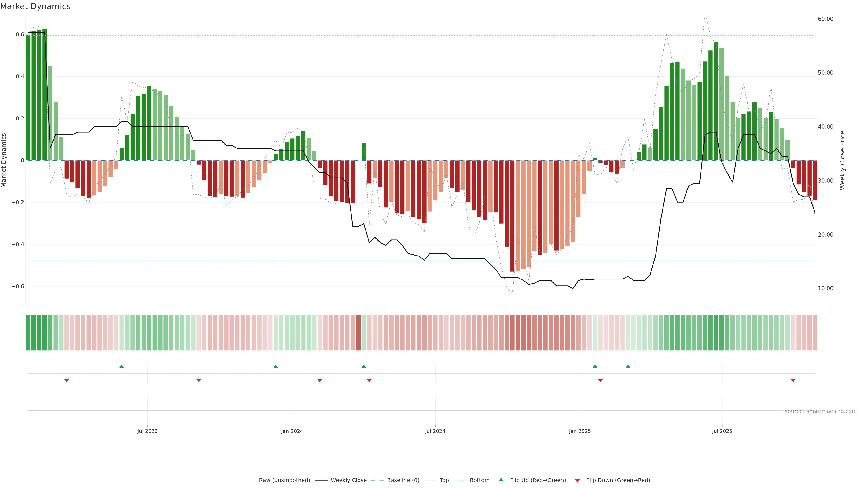The width and height of the screenshot is (868, 488).
Task: Click the green Flip Up marker before Jan 2024
Action: (276, 366)
